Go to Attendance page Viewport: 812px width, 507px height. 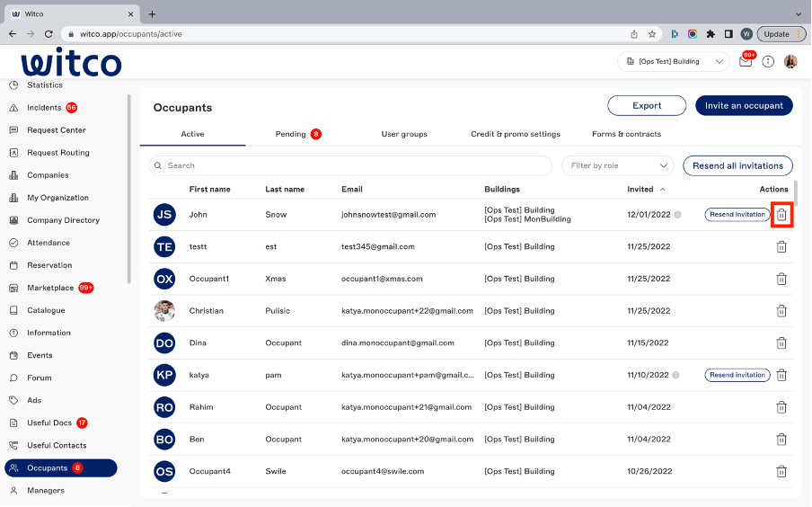click(x=49, y=243)
